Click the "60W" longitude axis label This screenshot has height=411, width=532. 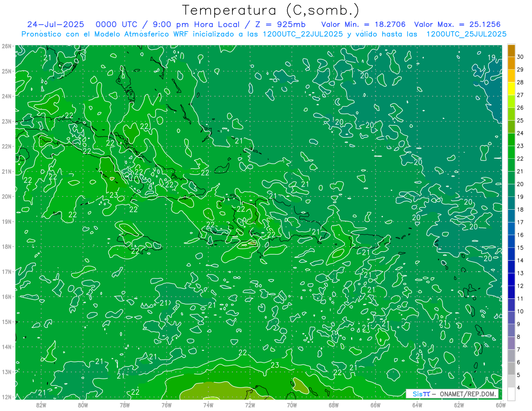point(501,405)
